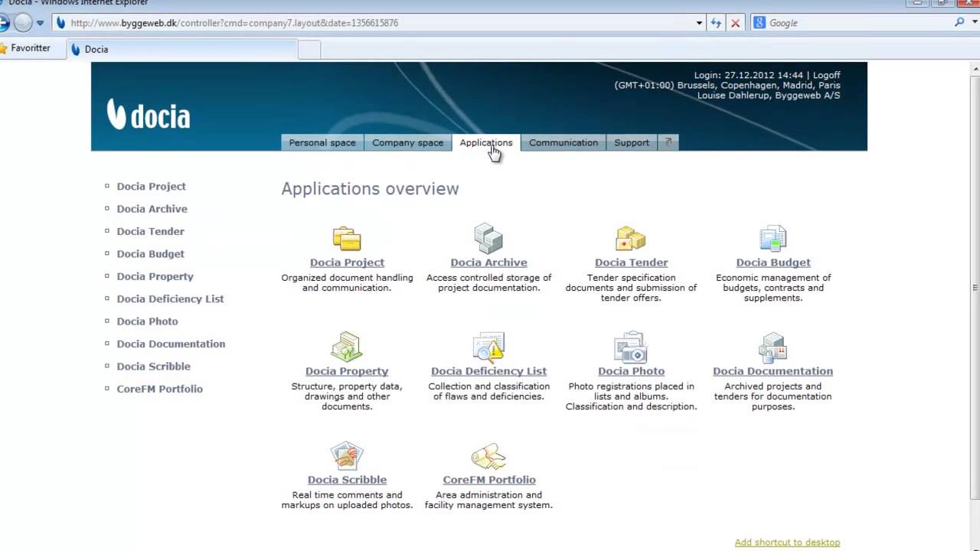Select Docia Scribble in sidebar

coord(153,367)
